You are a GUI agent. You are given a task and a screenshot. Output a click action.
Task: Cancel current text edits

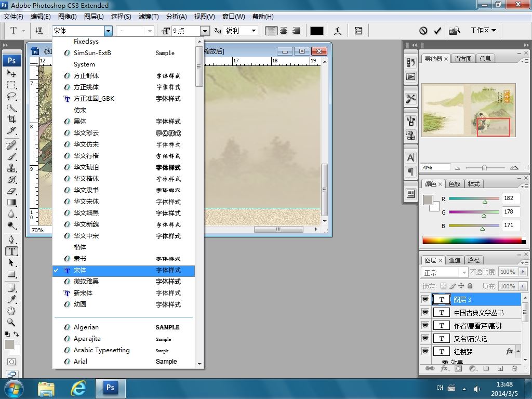pyautogui.click(x=423, y=31)
